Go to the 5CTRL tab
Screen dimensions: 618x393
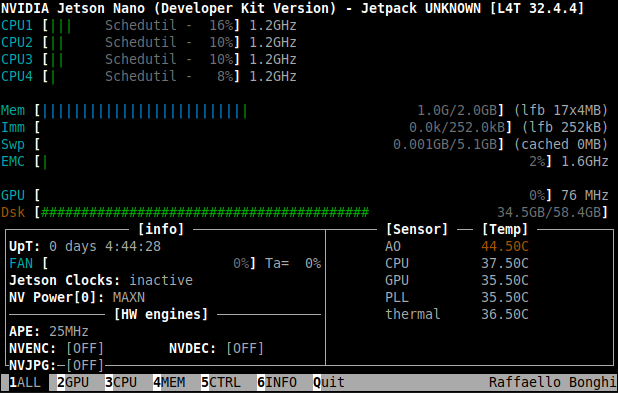click(x=221, y=382)
